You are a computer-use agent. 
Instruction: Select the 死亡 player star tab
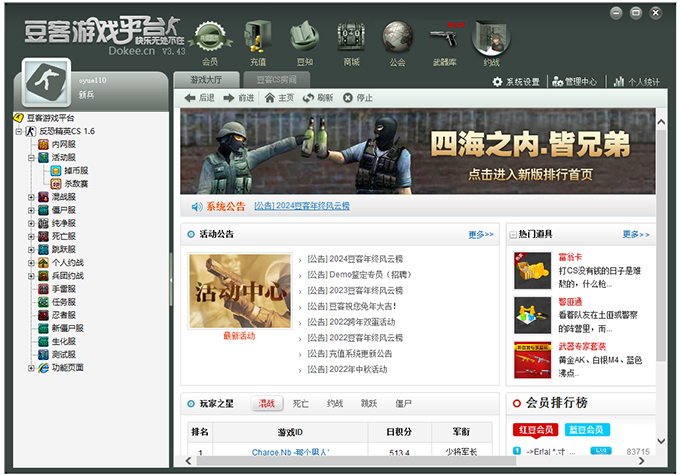pyautogui.click(x=301, y=403)
